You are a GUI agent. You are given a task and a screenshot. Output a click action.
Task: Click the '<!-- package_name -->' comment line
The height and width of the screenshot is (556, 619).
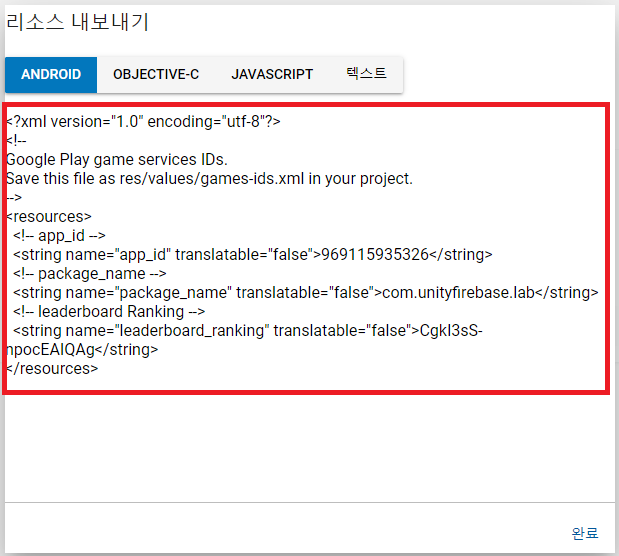(x=90, y=274)
